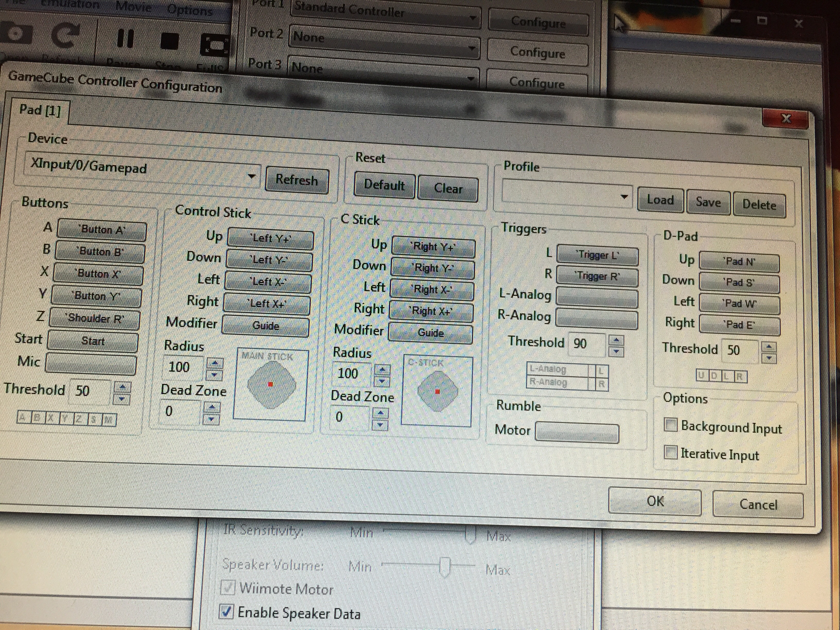Screen dimensions: 840x630
Task: Load the selected profile
Action: point(660,200)
